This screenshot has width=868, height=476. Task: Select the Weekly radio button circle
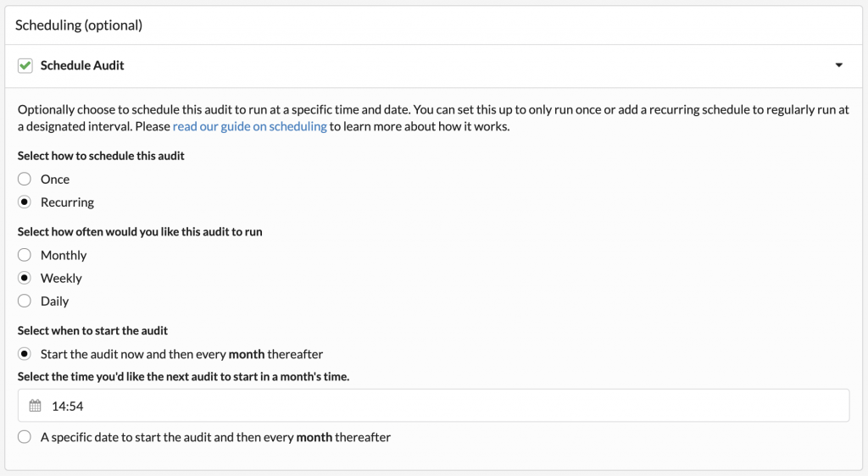coord(25,278)
